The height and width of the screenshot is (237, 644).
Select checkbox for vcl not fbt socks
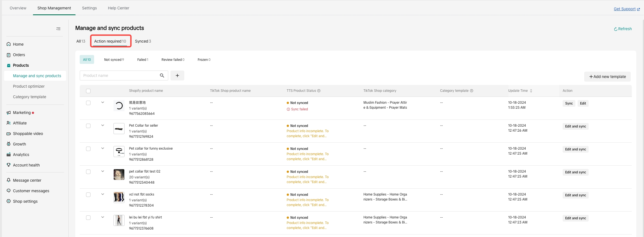88,195
